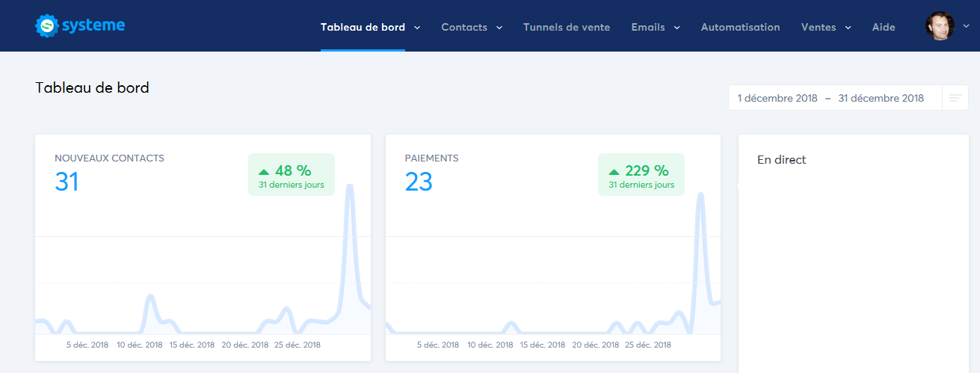This screenshot has height=373, width=980.
Task: Click the date filter lines icon
Action: [955, 98]
